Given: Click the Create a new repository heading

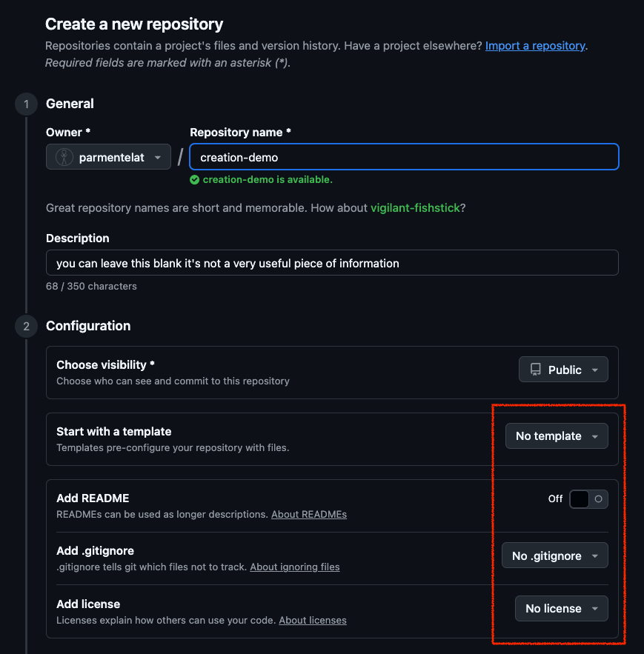Looking at the screenshot, I should [x=134, y=24].
